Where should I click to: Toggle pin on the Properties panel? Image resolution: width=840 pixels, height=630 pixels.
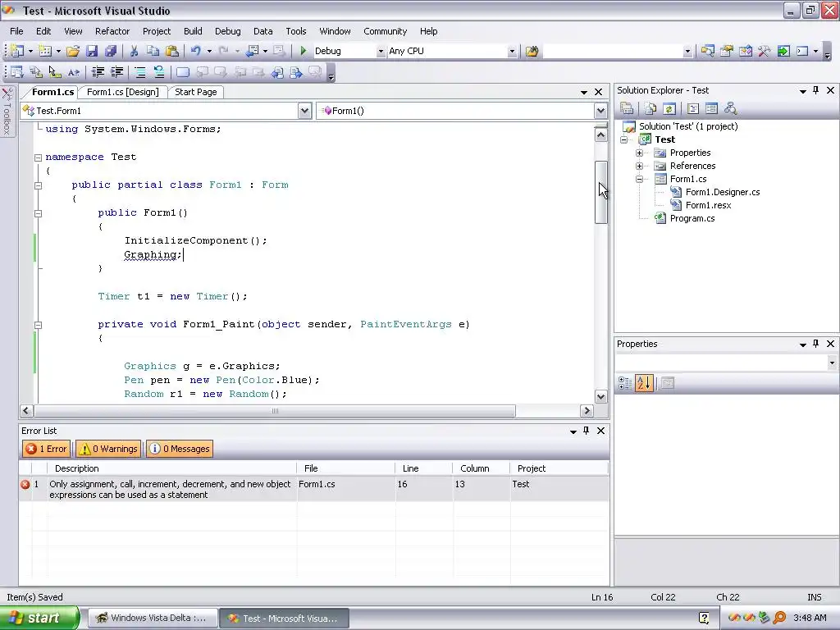coord(816,344)
